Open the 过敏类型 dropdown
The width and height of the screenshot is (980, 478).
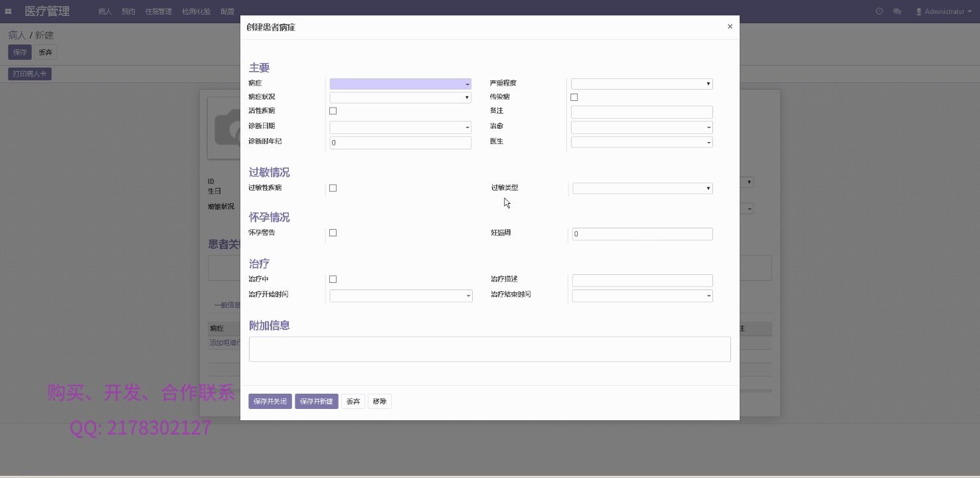[x=641, y=188]
